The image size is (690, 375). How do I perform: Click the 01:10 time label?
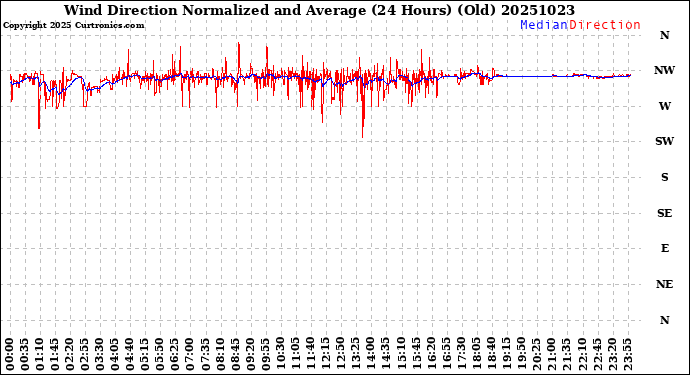[40, 354]
